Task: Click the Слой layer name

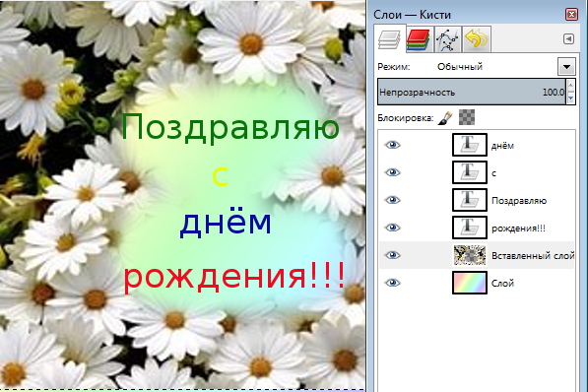Action: (502, 284)
